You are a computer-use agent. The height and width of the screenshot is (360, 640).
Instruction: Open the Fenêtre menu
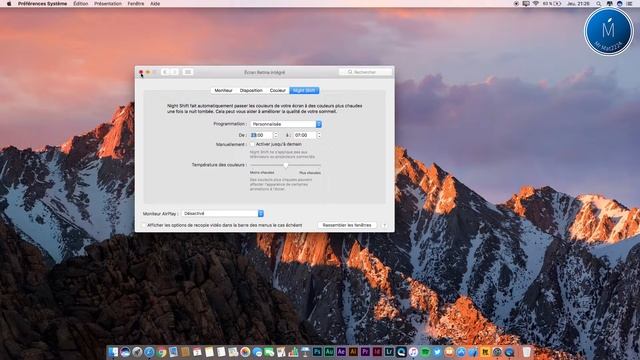(x=136, y=3)
